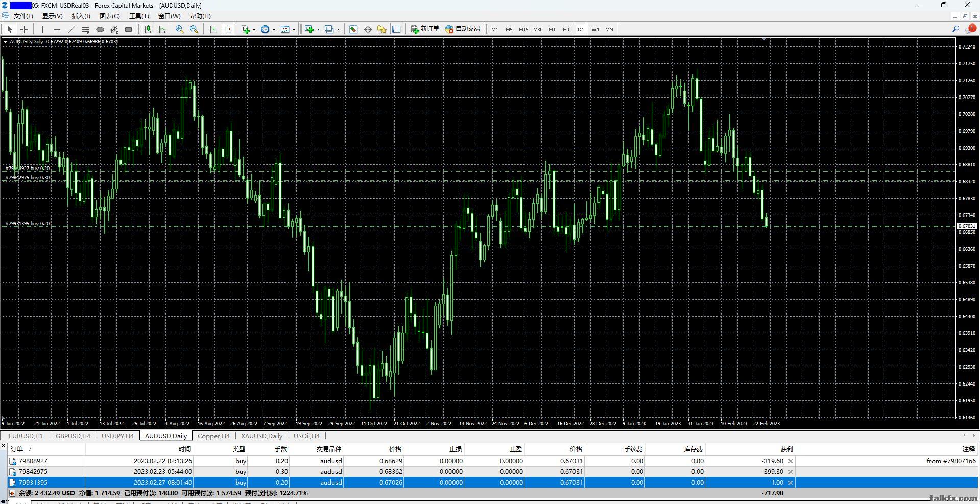Toggle the Data Window
This screenshot has width=980, height=504.
click(x=368, y=29)
